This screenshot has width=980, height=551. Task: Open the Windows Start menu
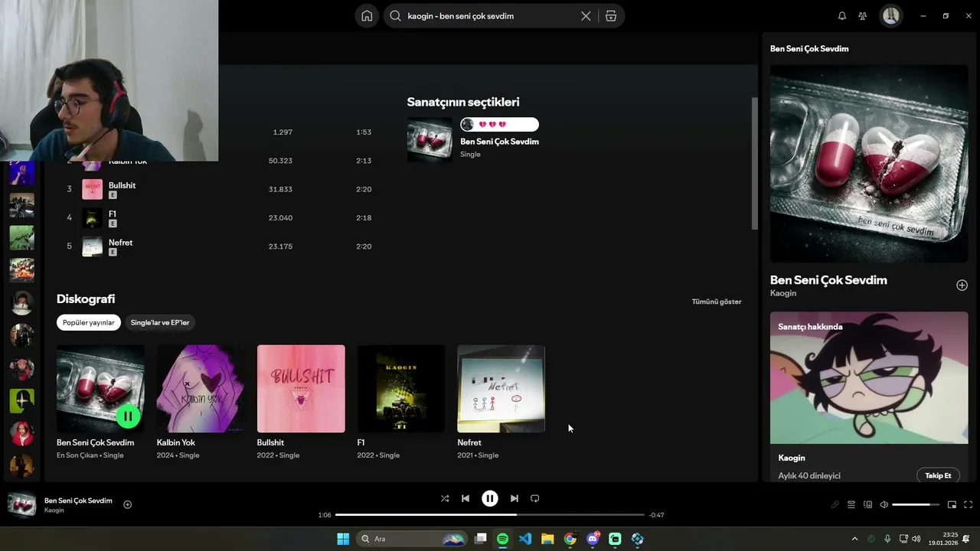point(343,539)
